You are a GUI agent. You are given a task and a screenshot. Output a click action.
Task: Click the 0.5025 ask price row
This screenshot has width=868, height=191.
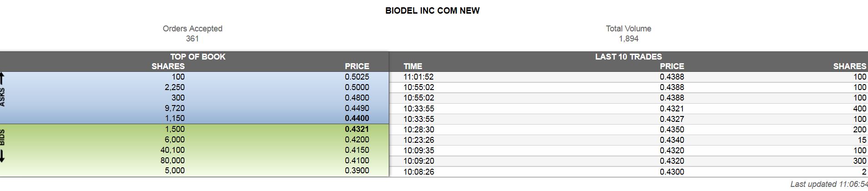[357, 77]
